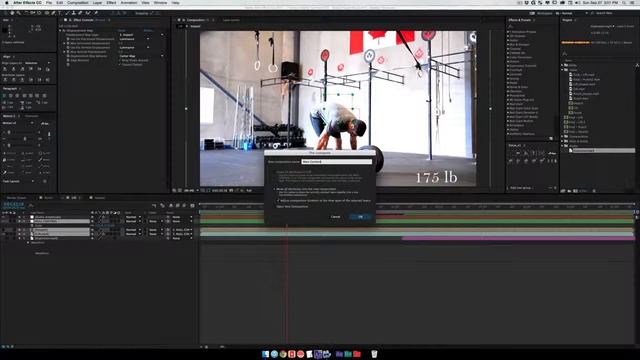Open the 'Center Map' dropdown
640x360 pixels.
pos(142,56)
